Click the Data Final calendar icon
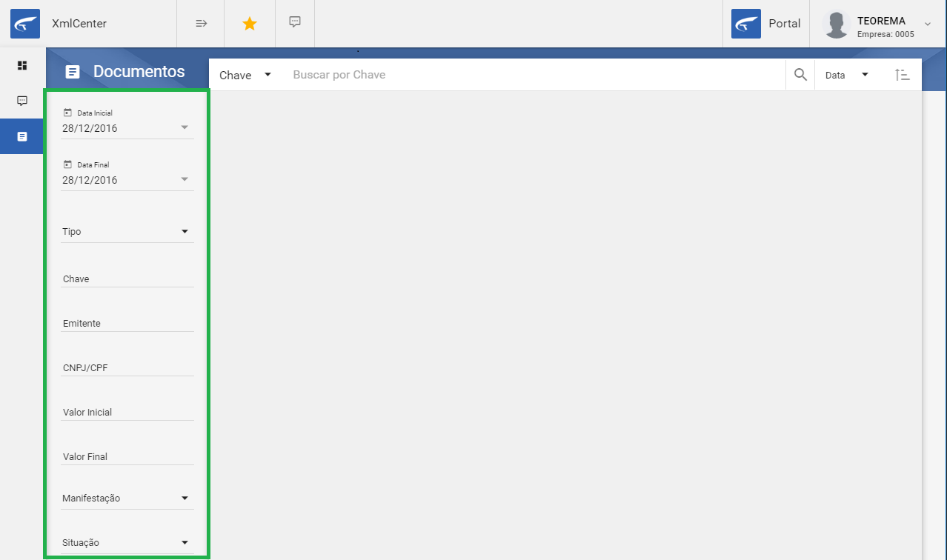The height and width of the screenshot is (560, 947). [x=67, y=164]
